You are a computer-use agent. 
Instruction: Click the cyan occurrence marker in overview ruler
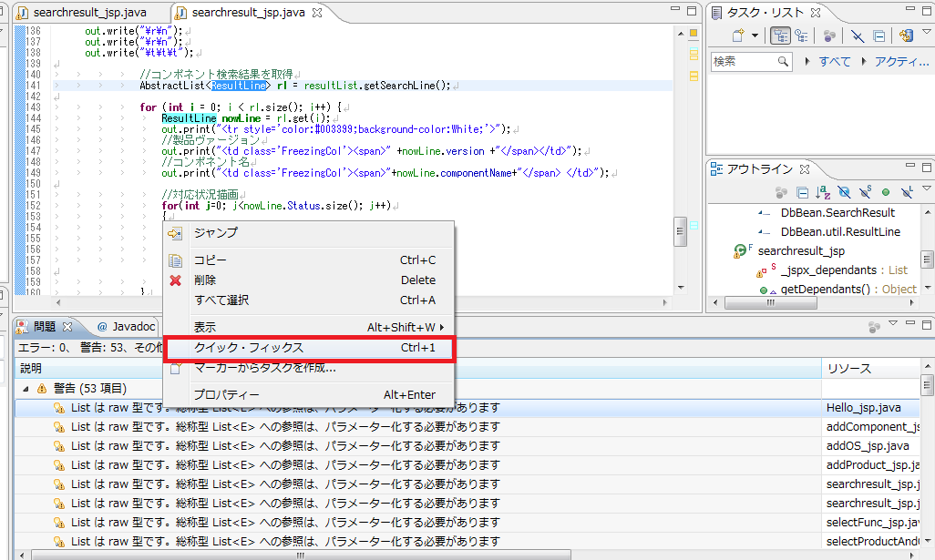coord(694,226)
